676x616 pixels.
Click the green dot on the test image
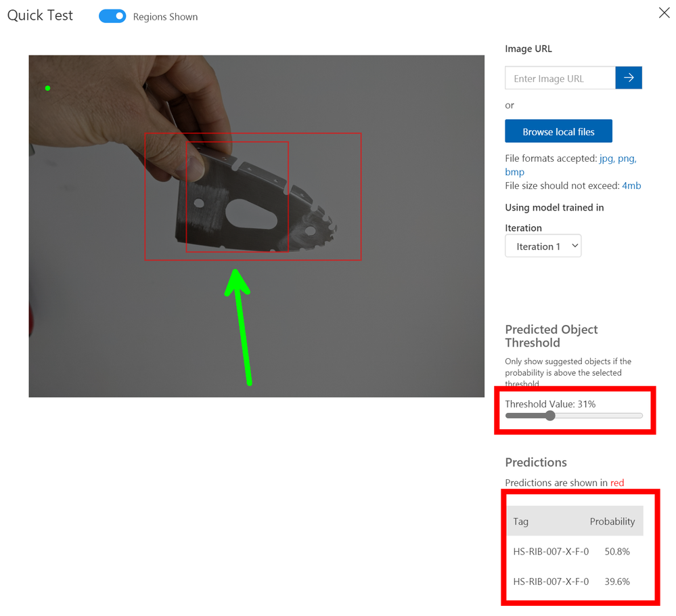[48, 88]
